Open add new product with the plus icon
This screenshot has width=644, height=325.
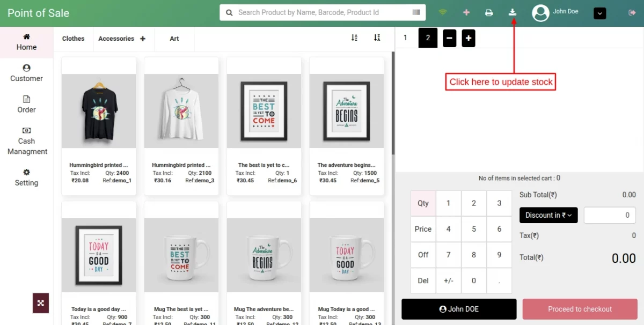point(466,12)
